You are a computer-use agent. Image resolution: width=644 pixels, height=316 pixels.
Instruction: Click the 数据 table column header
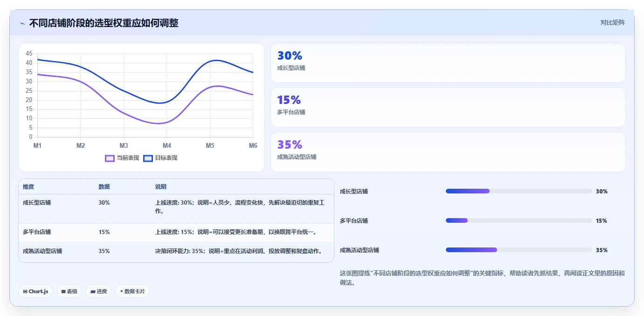(104, 187)
